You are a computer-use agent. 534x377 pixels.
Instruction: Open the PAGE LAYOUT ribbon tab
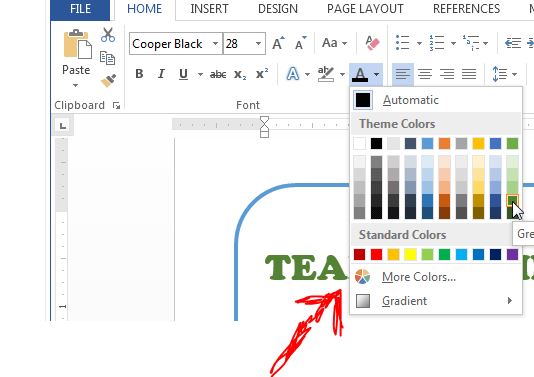(x=365, y=9)
